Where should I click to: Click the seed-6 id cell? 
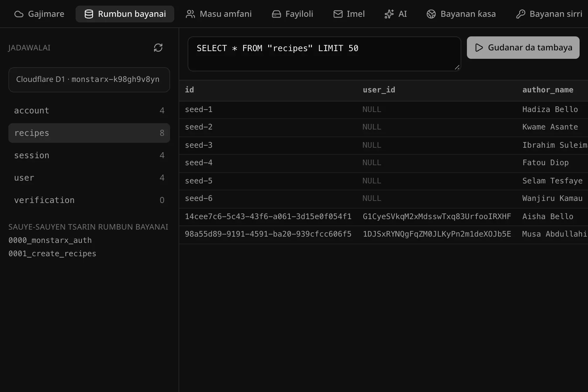tap(198, 198)
